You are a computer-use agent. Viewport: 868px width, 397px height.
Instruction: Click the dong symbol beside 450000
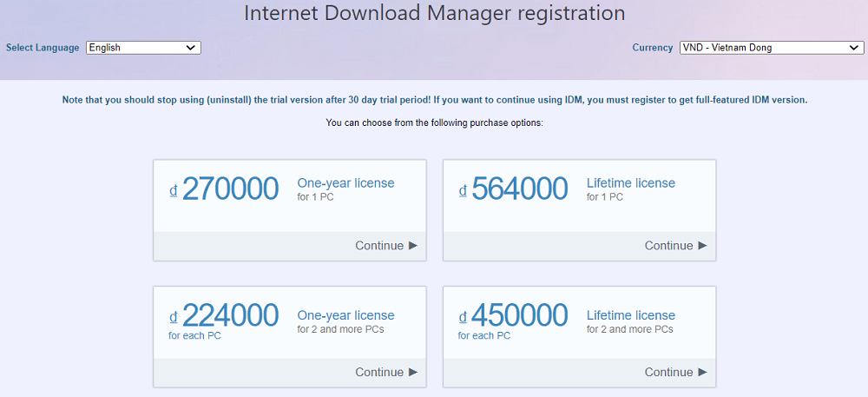tap(463, 317)
